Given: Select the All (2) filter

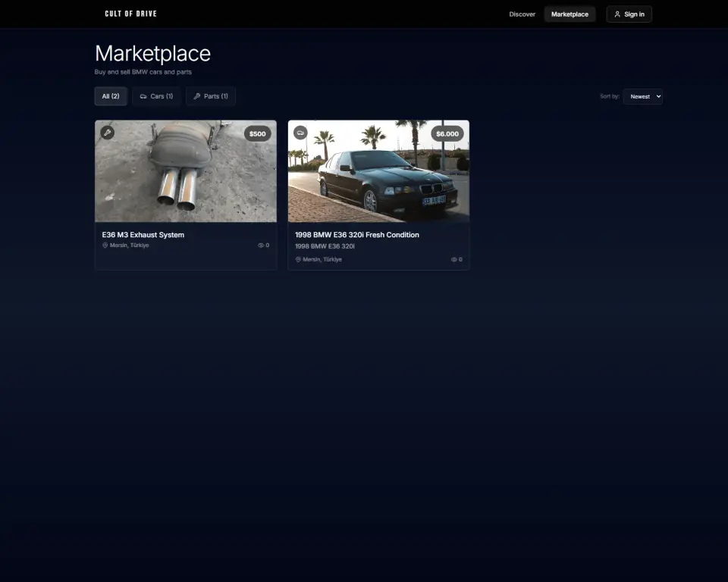Looking at the screenshot, I should pyautogui.click(x=111, y=96).
